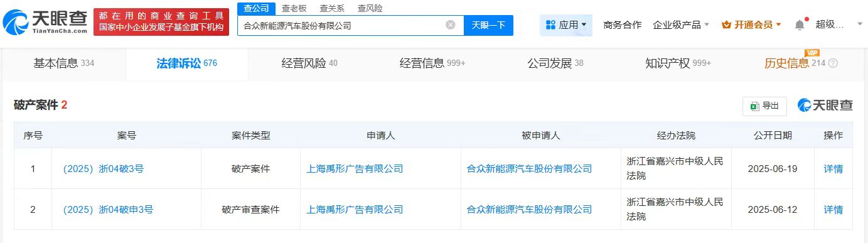The height and width of the screenshot is (243, 868).
Task: Click the court 浙江省嘉兴市中级人民法院 in row 1
Action: (675, 168)
